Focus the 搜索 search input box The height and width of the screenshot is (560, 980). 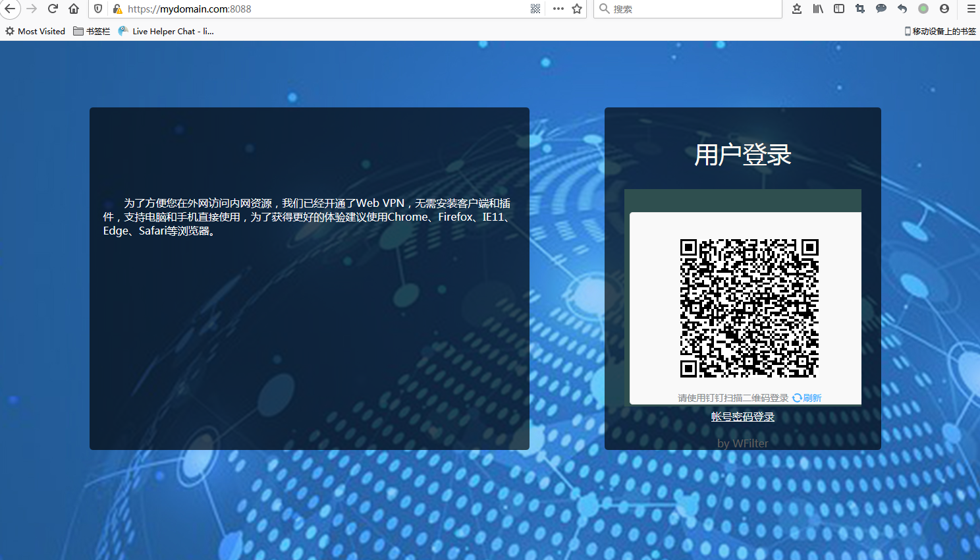click(692, 9)
